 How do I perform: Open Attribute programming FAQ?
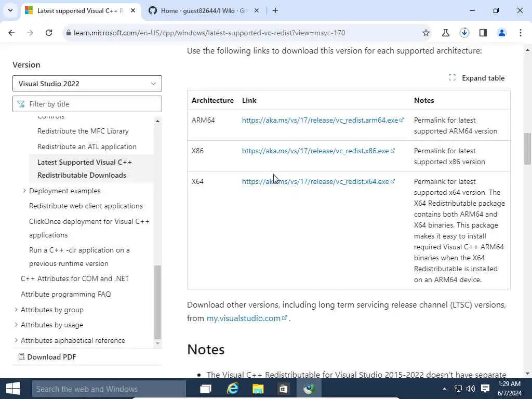[66, 294]
